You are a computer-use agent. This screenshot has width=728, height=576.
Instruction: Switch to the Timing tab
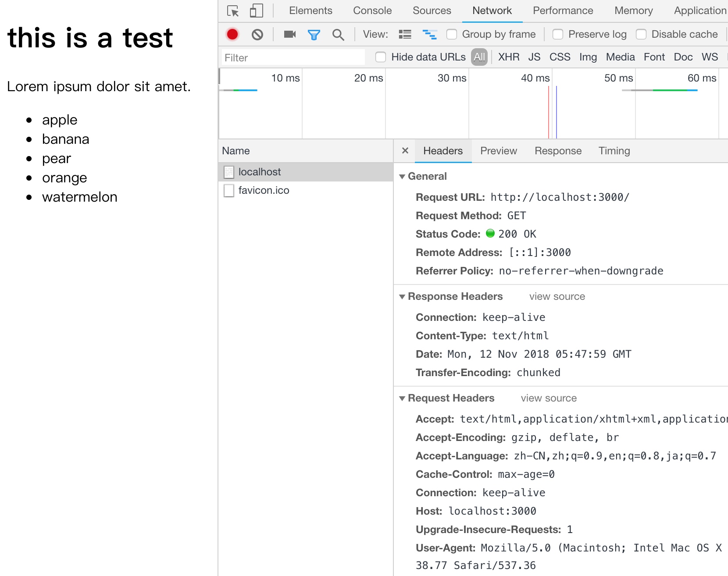[614, 151]
